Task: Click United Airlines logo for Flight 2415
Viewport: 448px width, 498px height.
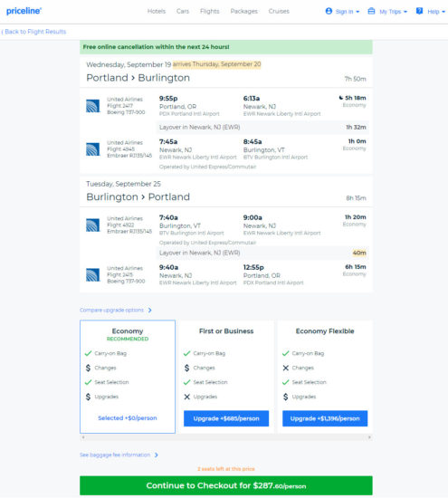Action: [92, 274]
